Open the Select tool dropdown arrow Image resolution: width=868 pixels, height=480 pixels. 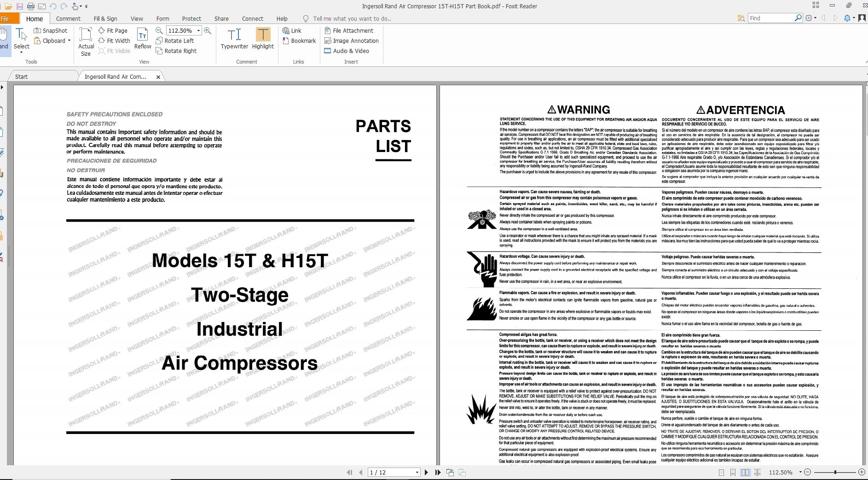pyautogui.click(x=21, y=52)
